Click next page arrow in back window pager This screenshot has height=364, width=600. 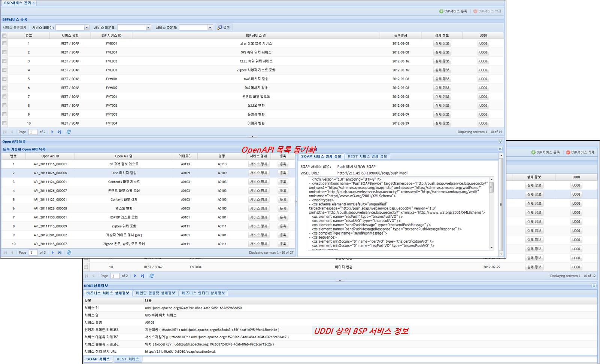(x=135, y=276)
